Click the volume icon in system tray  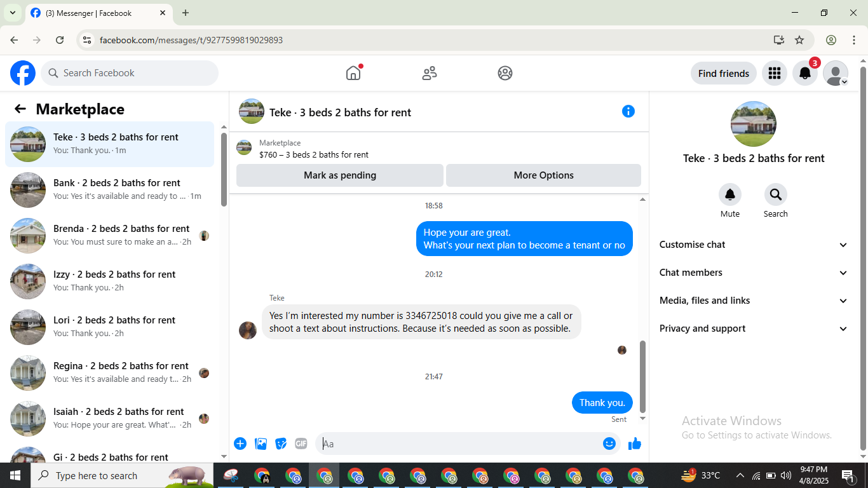786,475
